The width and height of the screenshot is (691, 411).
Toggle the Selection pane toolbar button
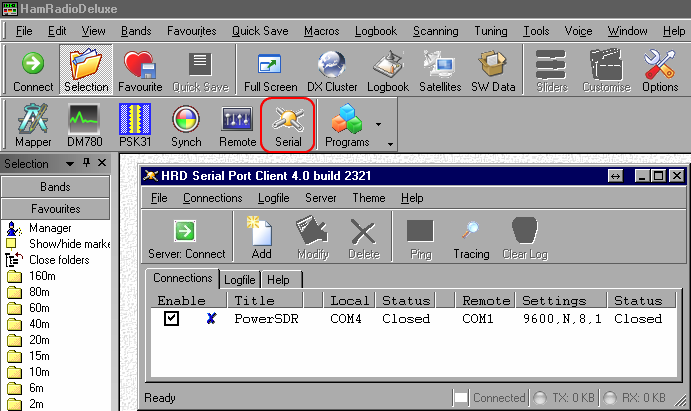tap(86, 72)
